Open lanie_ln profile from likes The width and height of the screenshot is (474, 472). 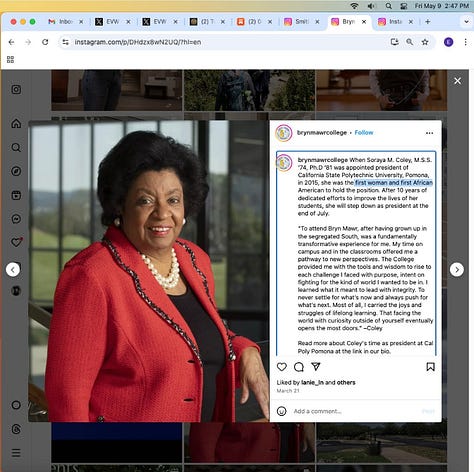pyautogui.click(x=312, y=382)
